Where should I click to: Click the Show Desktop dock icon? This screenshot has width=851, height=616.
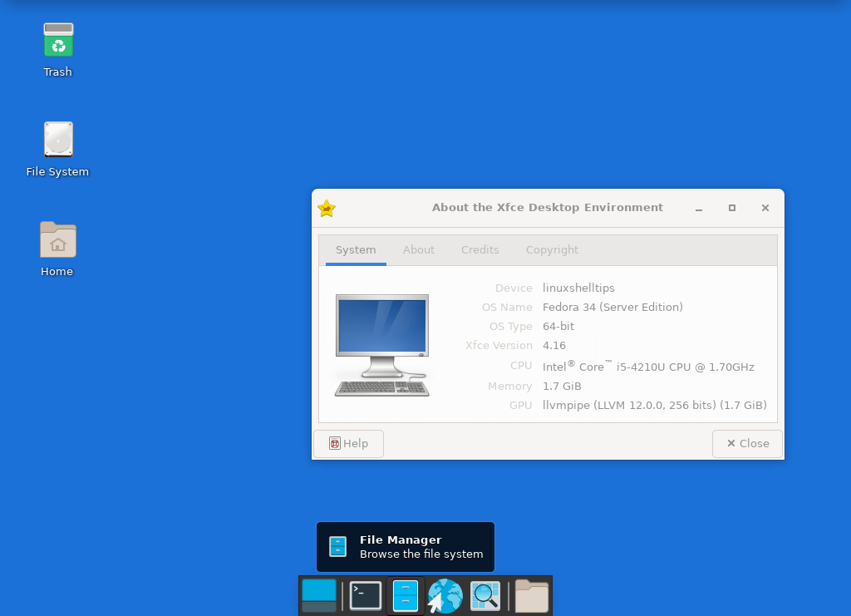tap(319, 596)
